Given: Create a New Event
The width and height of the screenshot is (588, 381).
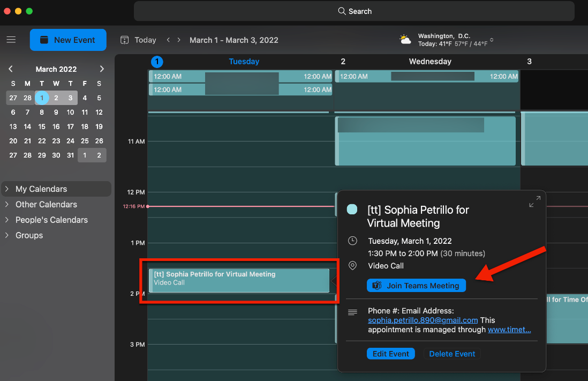Looking at the screenshot, I should click(68, 40).
